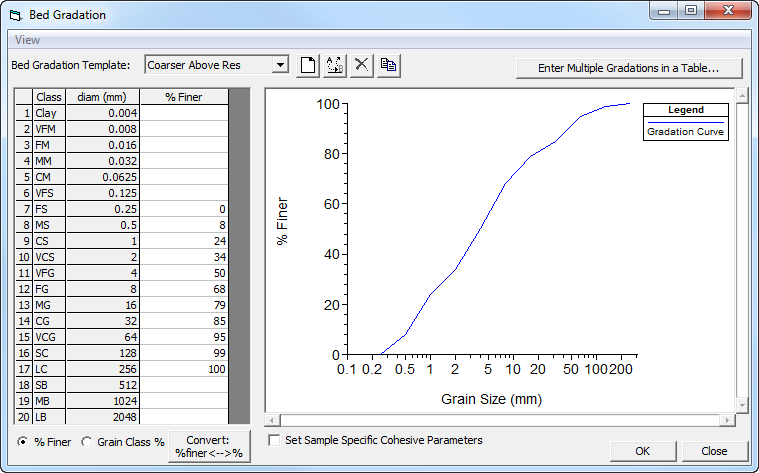Click the diam value 512 cell
Viewport: 759px width, 473px height.
[x=103, y=384]
